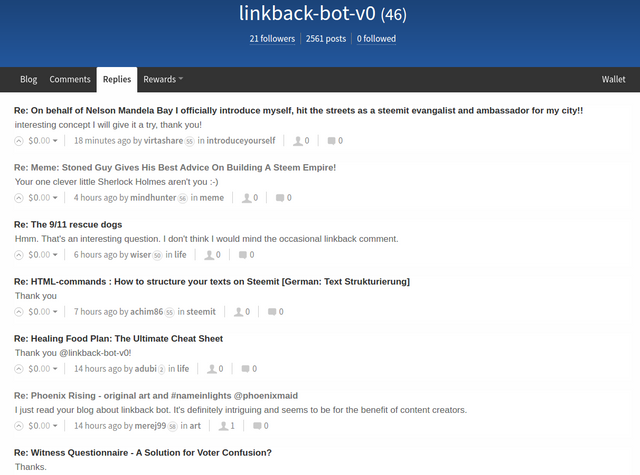Click the votes person icon on achim86's reply

point(238,312)
